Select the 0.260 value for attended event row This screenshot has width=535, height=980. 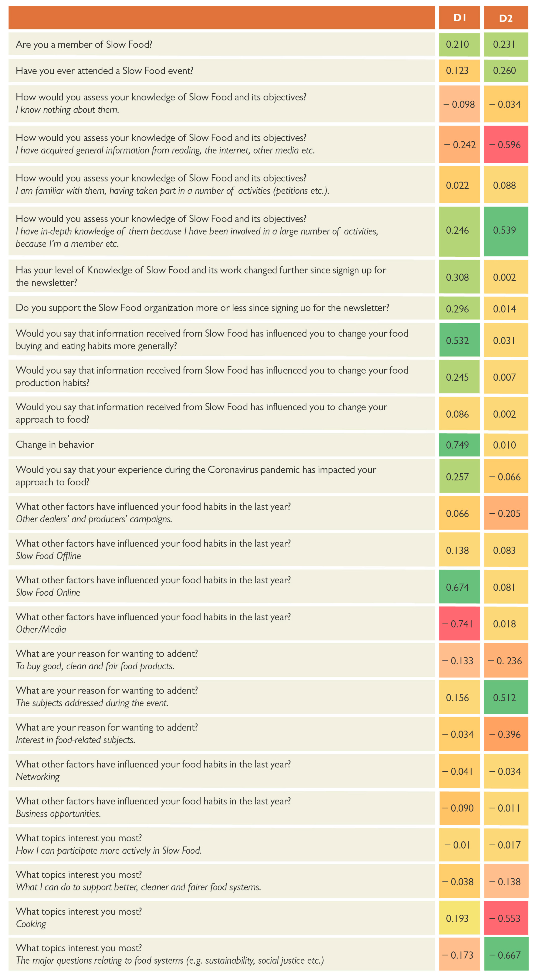point(505,71)
